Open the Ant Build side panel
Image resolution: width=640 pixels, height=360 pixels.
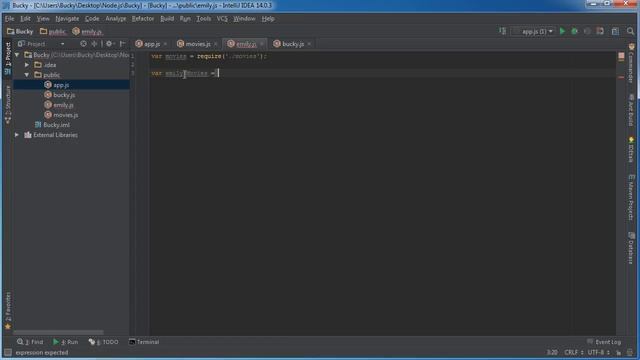631,110
